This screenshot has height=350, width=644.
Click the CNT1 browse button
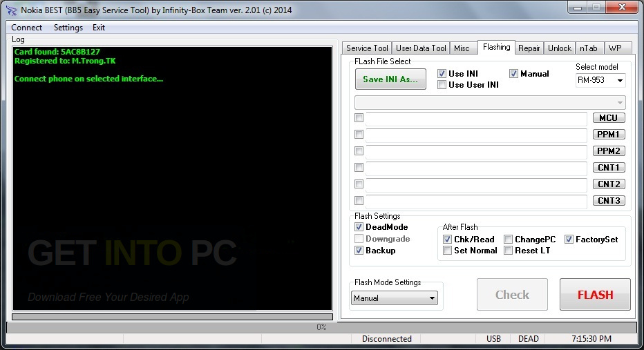[x=609, y=168]
